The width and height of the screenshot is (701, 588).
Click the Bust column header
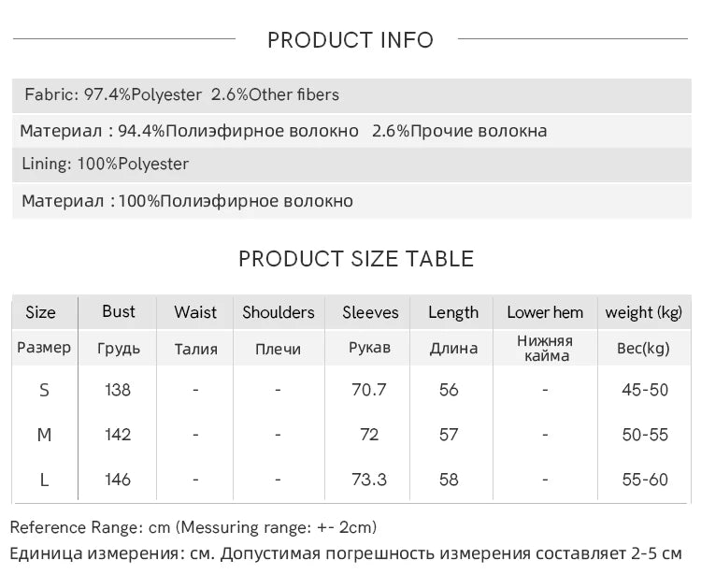click(x=119, y=311)
